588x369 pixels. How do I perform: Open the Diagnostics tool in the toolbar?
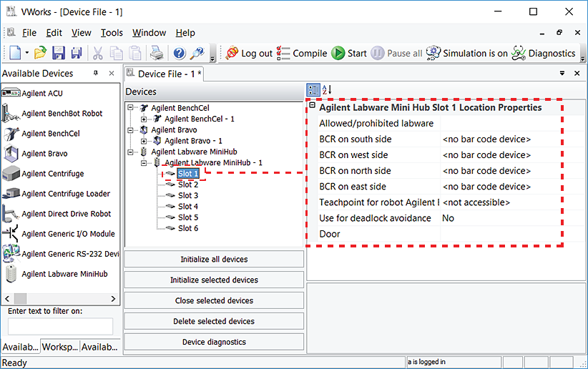[x=544, y=53]
